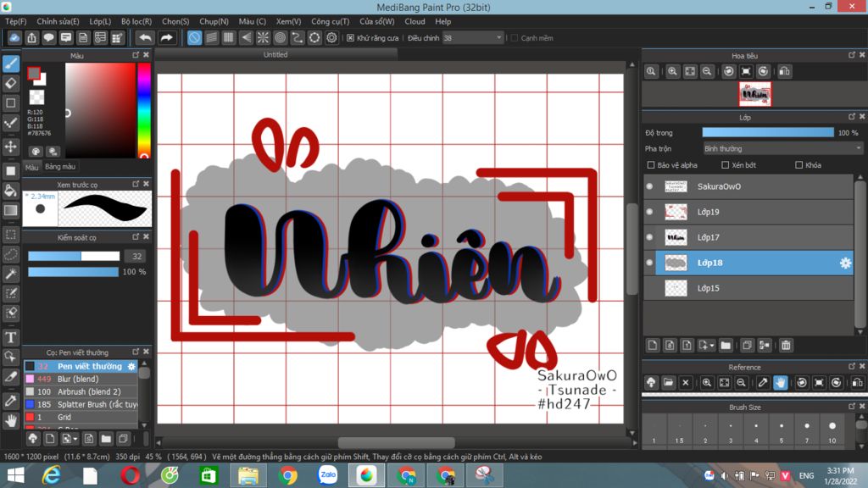The width and height of the screenshot is (868, 488).
Task: Open the Điều chỉnh value dropdown
Action: [x=498, y=38]
